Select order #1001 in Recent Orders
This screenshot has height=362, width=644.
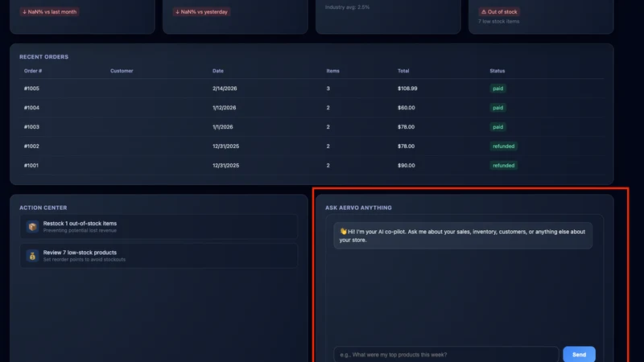pos(312,166)
